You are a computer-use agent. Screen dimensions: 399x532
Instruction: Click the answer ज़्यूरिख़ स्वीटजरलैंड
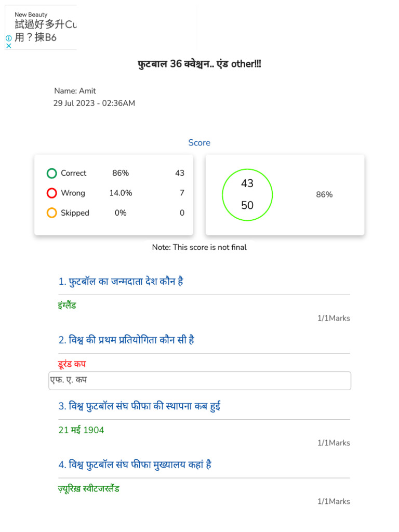click(x=89, y=489)
